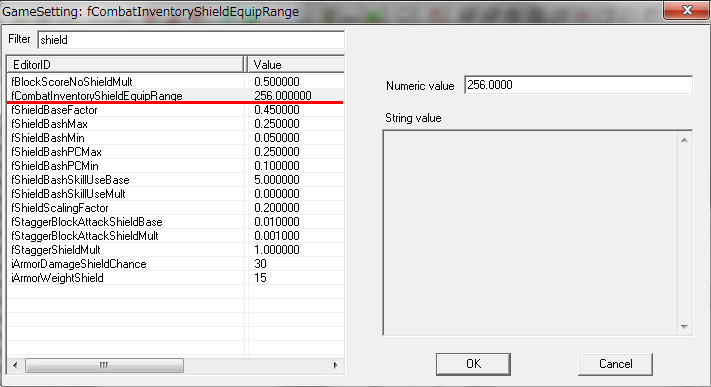Select the fShieldBashPCMin setting

coord(175,166)
